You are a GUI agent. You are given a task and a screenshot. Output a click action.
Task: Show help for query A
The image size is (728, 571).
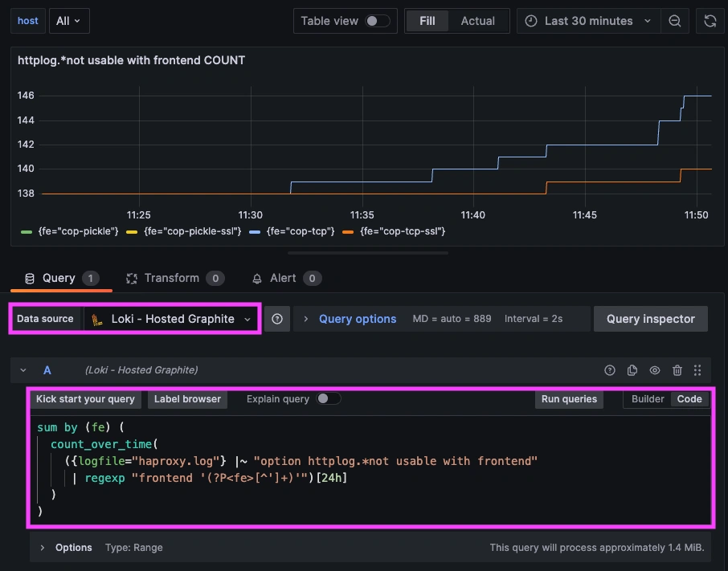click(610, 370)
